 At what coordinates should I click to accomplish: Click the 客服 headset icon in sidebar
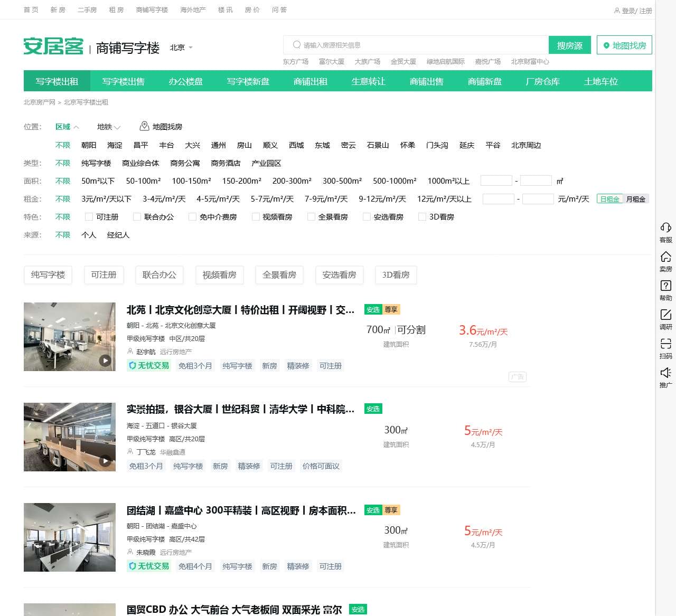click(665, 228)
